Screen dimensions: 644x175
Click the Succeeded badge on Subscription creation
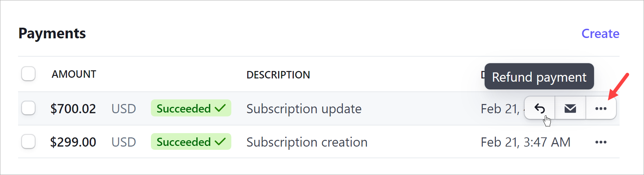tap(191, 142)
